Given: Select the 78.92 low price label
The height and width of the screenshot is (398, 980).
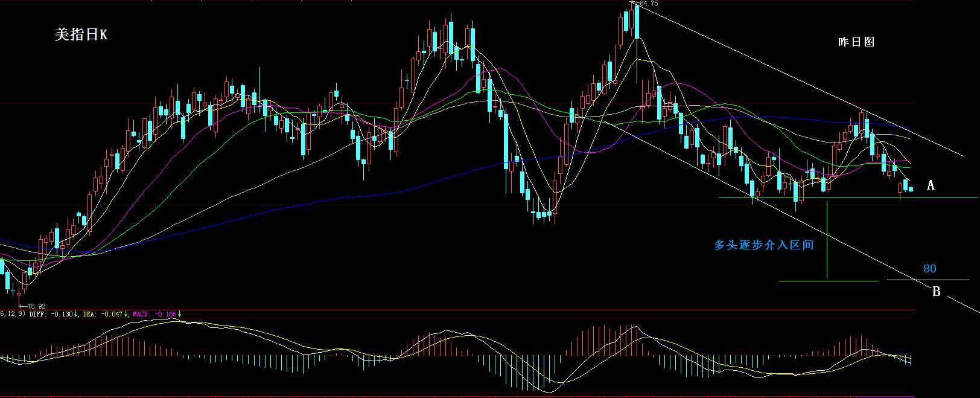Looking at the screenshot, I should pos(36,306).
